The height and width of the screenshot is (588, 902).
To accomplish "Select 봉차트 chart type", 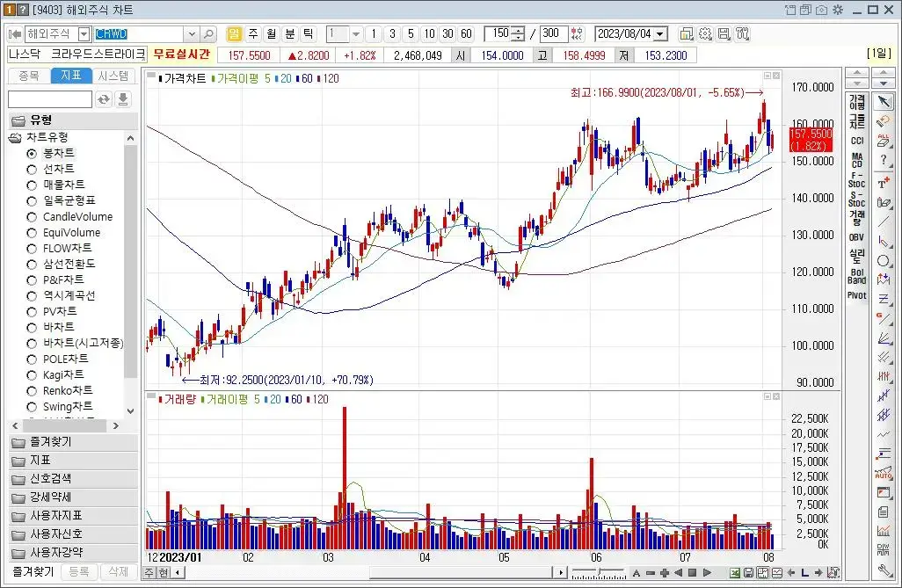I will (x=51, y=153).
